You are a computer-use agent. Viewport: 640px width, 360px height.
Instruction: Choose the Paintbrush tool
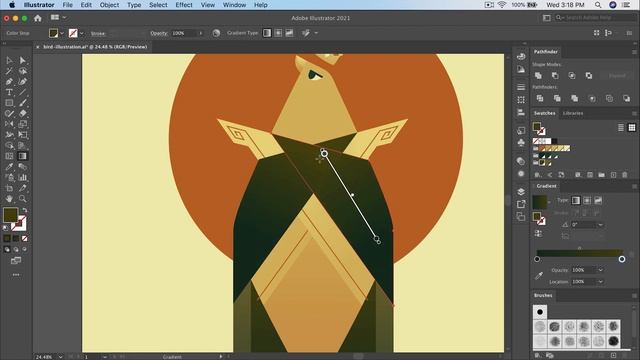tap(22, 103)
